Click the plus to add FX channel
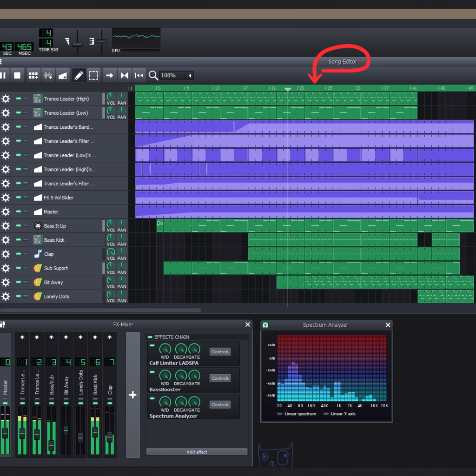Image resolution: width=476 pixels, height=476 pixels. click(x=132, y=395)
